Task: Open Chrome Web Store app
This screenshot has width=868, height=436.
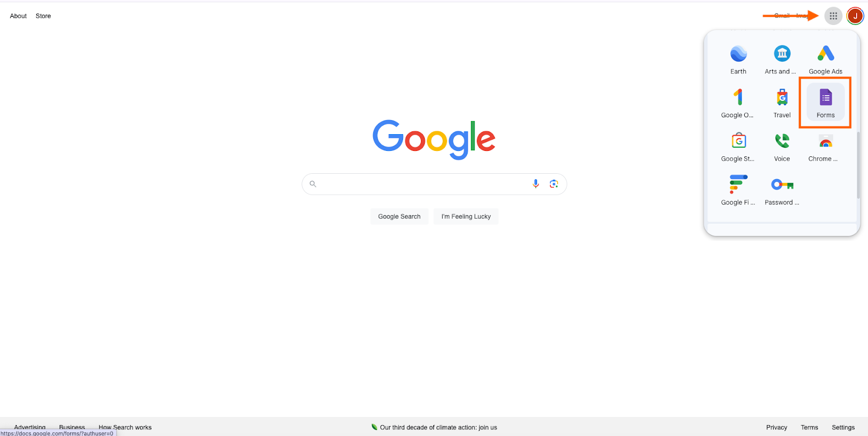Action: 825,146
